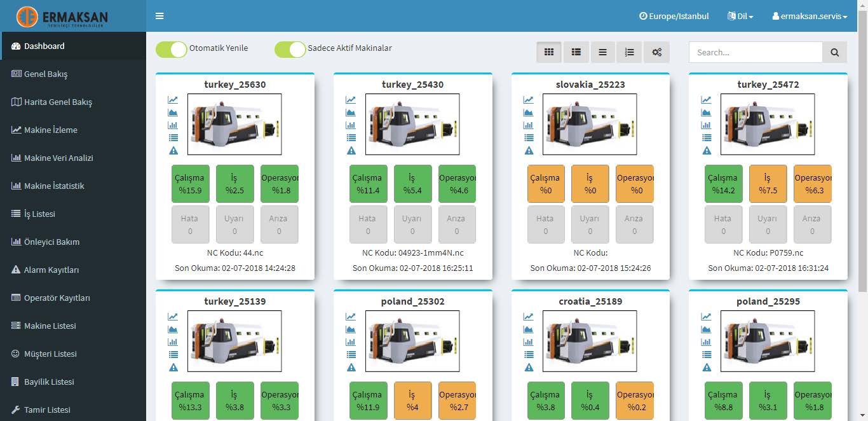
Task: Click the Search input field
Action: point(755,52)
